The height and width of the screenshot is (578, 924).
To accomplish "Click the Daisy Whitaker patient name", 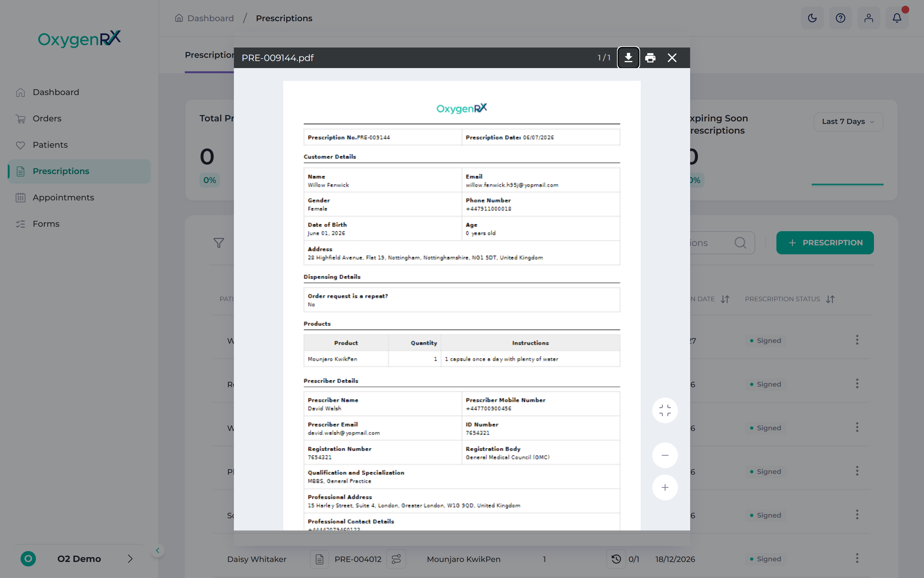I will pos(257,559).
